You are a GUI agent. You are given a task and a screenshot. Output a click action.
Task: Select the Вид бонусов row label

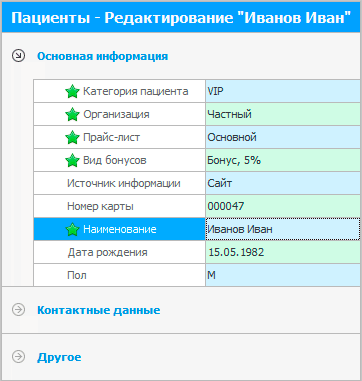point(115,160)
